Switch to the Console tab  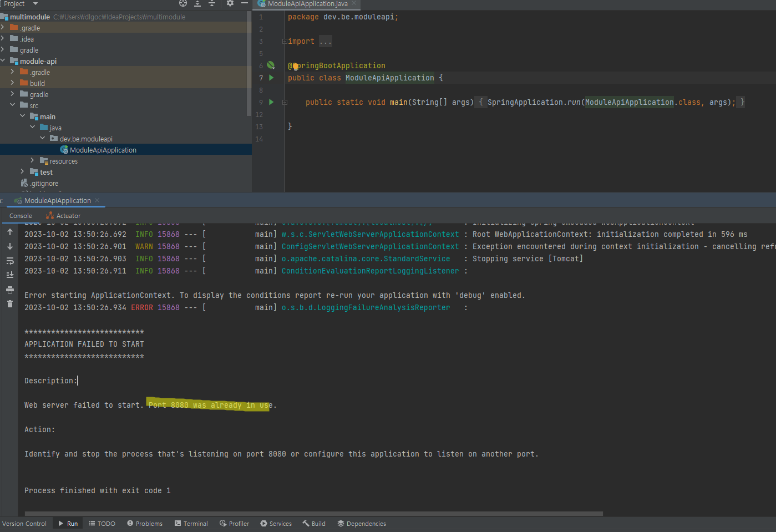(x=21, y=216)
